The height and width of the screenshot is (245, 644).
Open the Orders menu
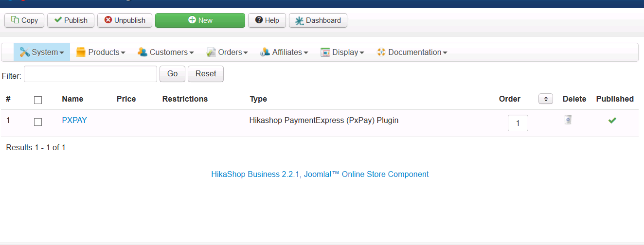(x=227, y=52)
